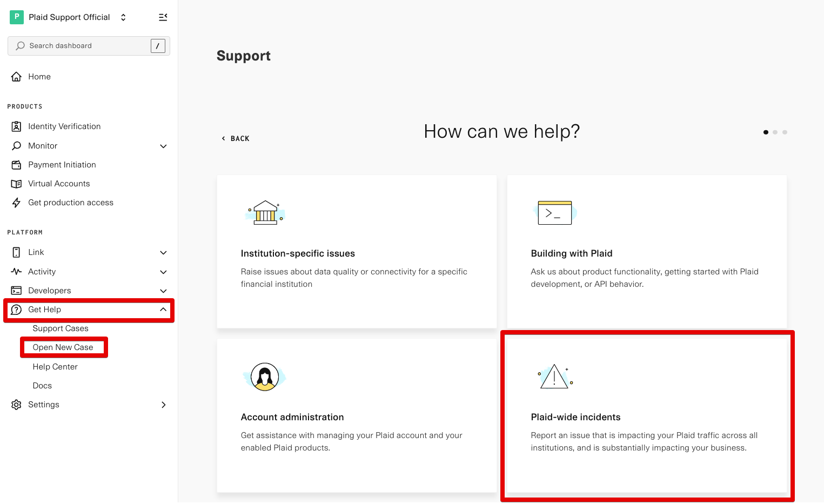The height and width of the screenshot is (504, 824).
Task: Click the BACK button above the help cards
Action: (235, 138)
